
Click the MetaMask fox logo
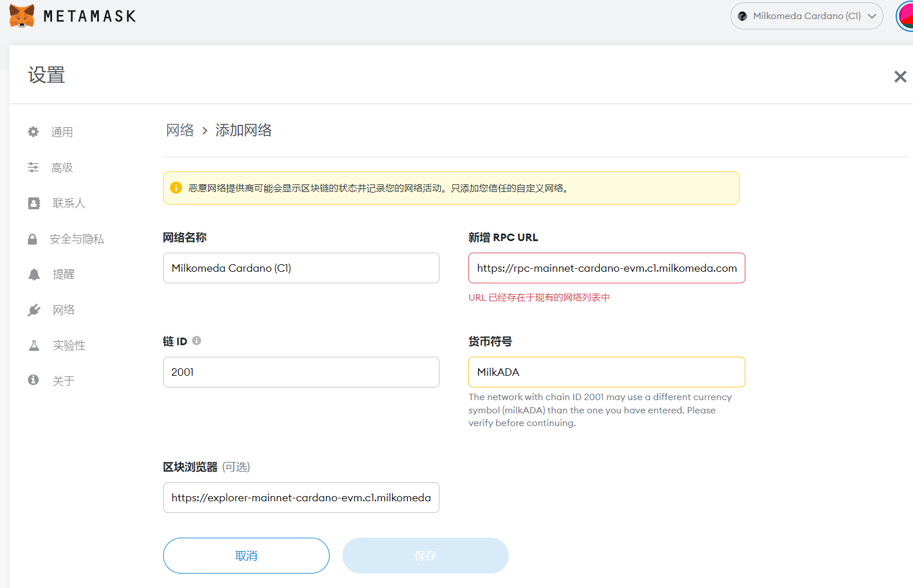coord(22,16)
